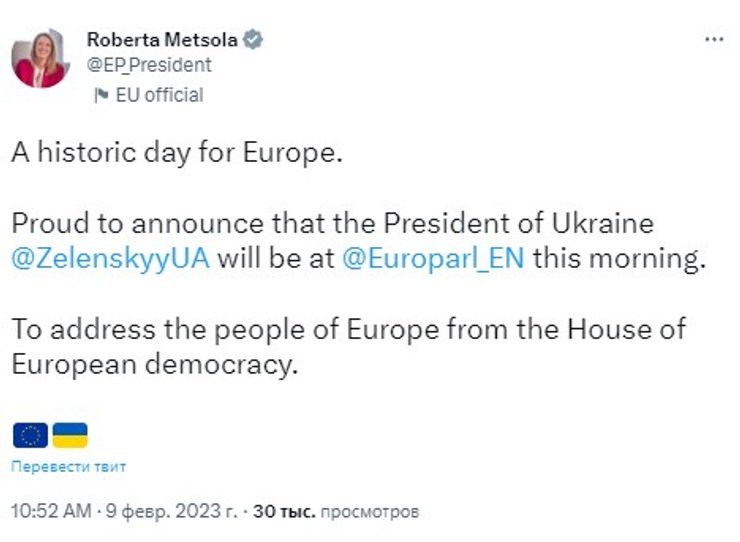Click the words European democracy
The height and width of the screenshot is (542, 740).
tap(155, 364)
